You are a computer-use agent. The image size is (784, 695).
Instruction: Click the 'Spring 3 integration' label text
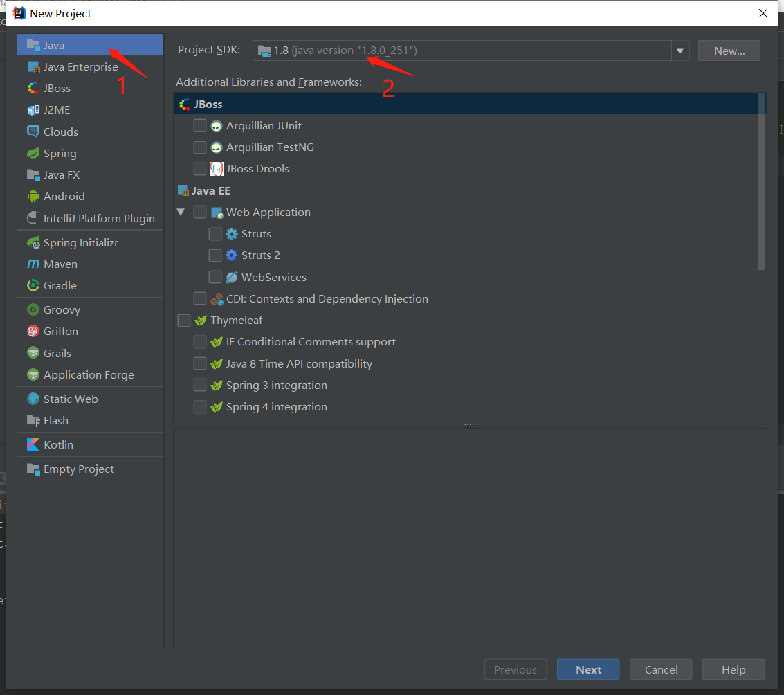[x=277, y=386]
